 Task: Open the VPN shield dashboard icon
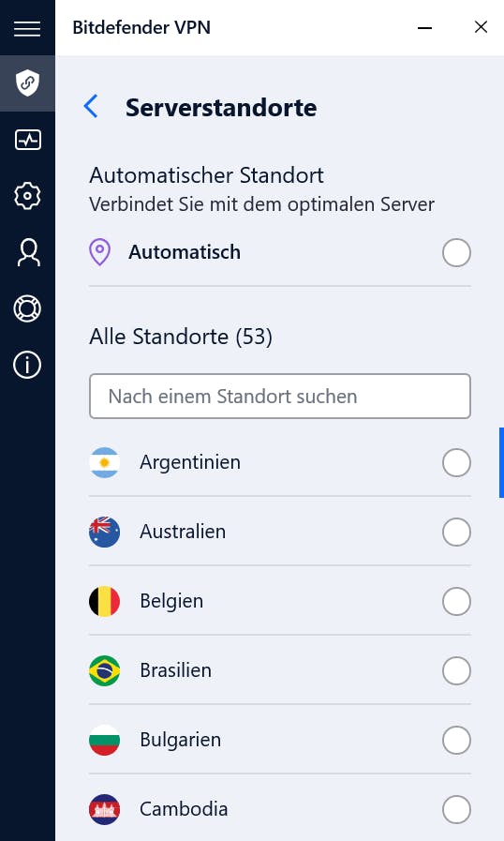tap(27, 83)
